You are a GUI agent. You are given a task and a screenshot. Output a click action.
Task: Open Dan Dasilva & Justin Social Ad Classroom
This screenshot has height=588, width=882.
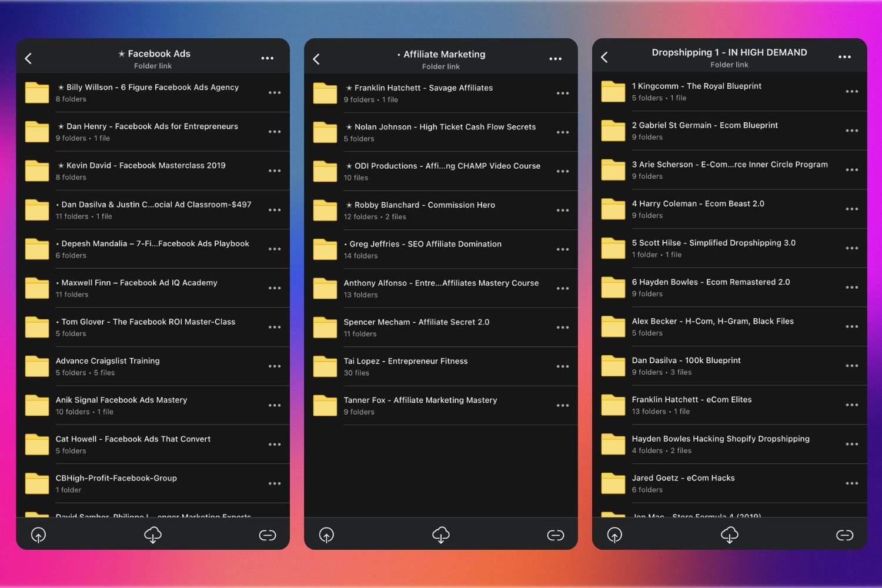(153, 210)
